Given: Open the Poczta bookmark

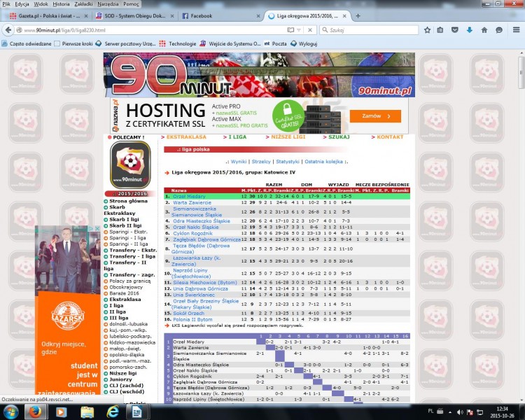Looking at the screenshot, I should (x=276, y=43).
